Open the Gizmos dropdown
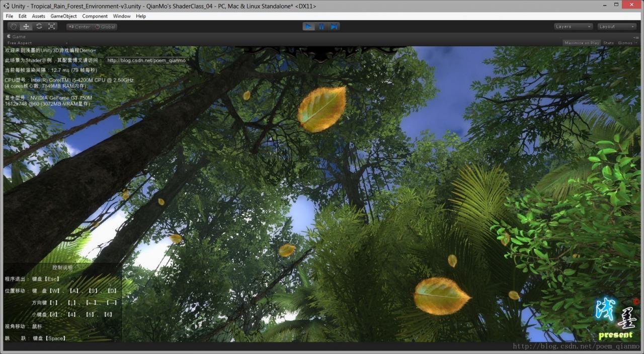This screenshot has height=354, width=644. pyautogui.click(x=627, y=43)
